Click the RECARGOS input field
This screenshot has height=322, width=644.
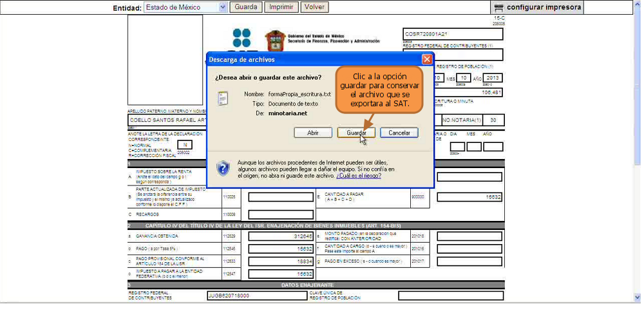(x=281, y=214)
